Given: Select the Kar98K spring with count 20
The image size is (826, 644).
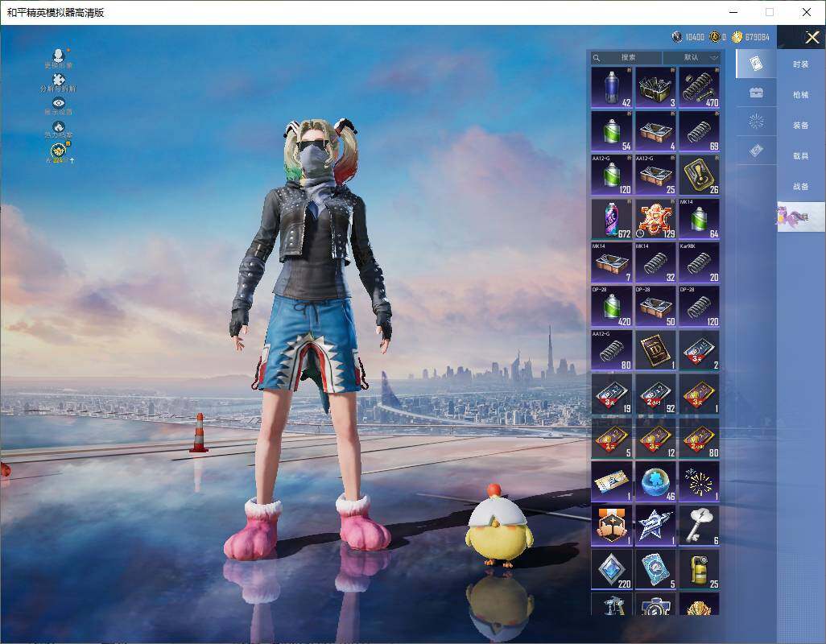Looking at the screenshot, I should tap(699, 262).
